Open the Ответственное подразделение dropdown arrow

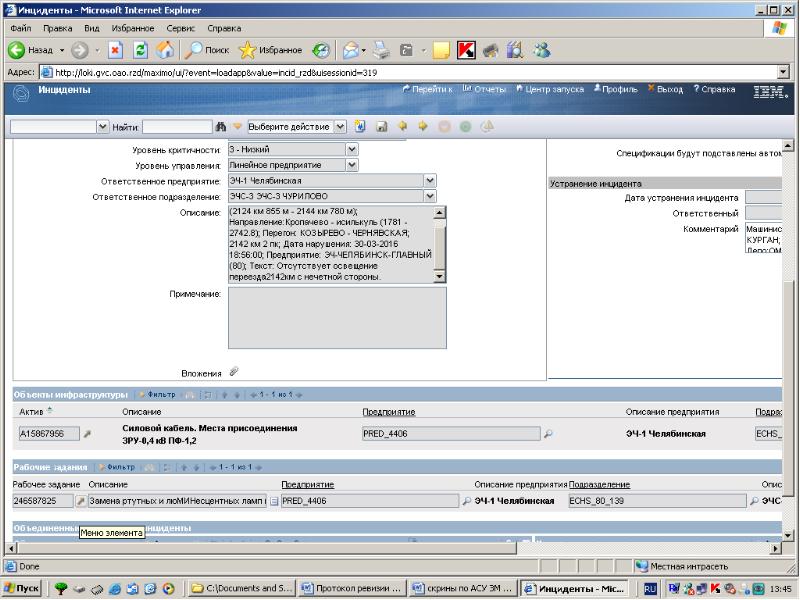430,196
